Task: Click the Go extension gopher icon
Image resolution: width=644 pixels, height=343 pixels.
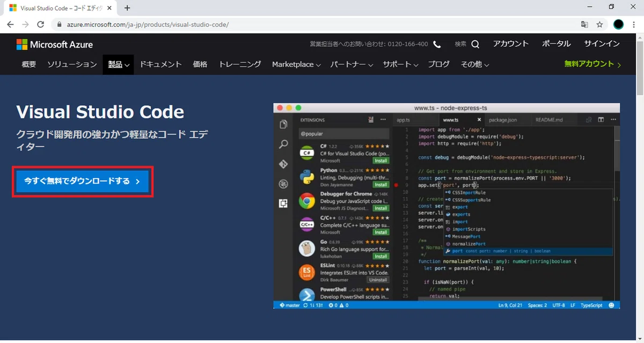Action: 307,249
